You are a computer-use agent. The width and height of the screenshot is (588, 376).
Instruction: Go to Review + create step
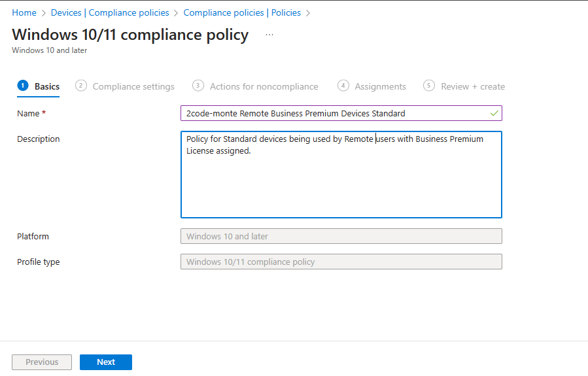pyautogui.click(x=472, y=86)
